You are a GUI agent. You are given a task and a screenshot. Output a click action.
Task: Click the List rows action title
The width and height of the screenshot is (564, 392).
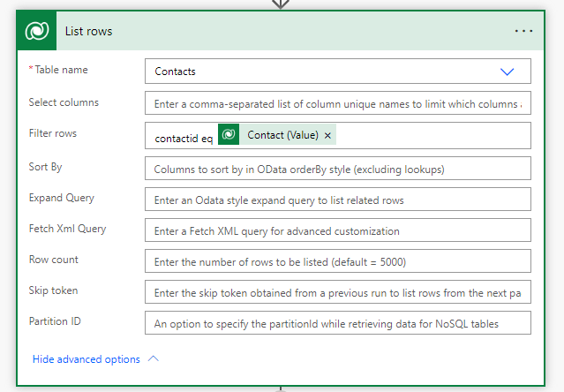pyautogui.click(x=88, y=31)
